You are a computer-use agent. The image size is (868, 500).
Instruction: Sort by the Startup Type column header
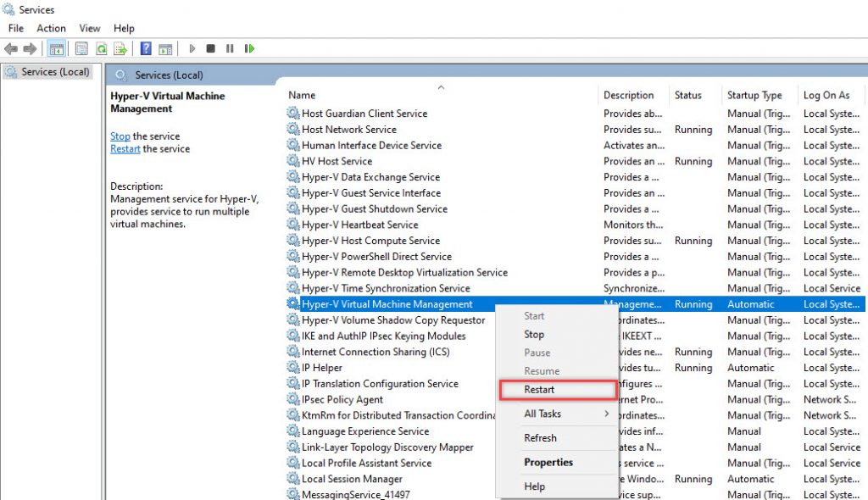coord(759,95)
